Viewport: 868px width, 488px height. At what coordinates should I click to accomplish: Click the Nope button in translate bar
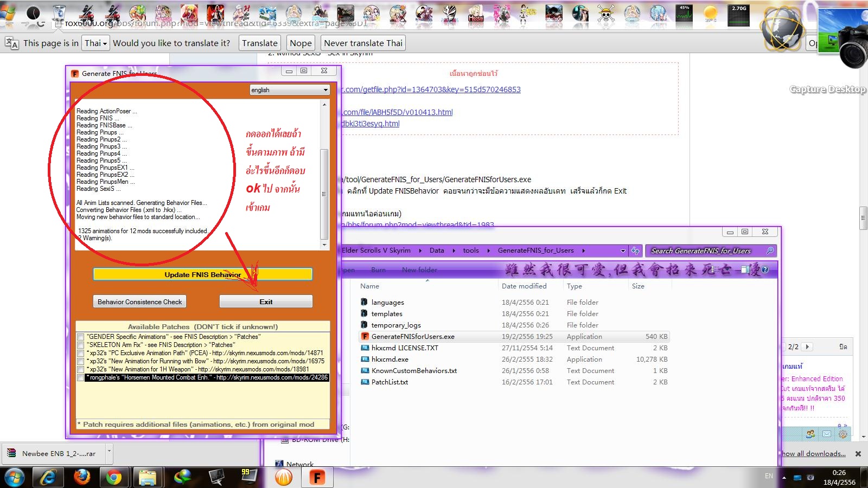click(301, 43)
